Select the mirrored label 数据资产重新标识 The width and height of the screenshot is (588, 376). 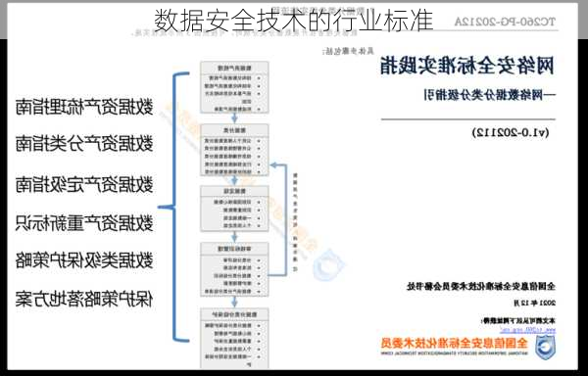(84, 223)
